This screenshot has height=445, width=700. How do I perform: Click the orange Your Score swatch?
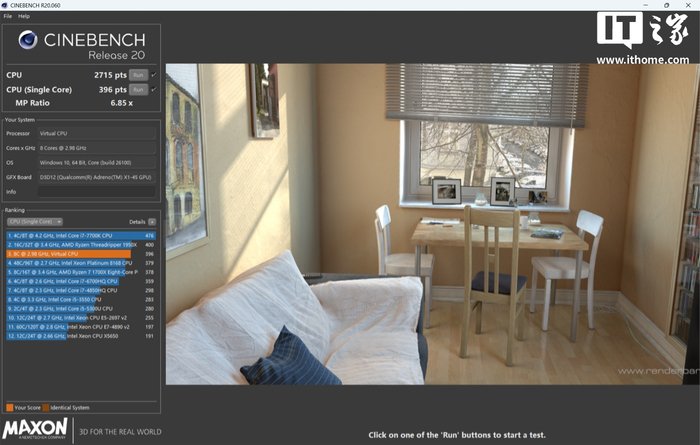[x=9, y=408]
